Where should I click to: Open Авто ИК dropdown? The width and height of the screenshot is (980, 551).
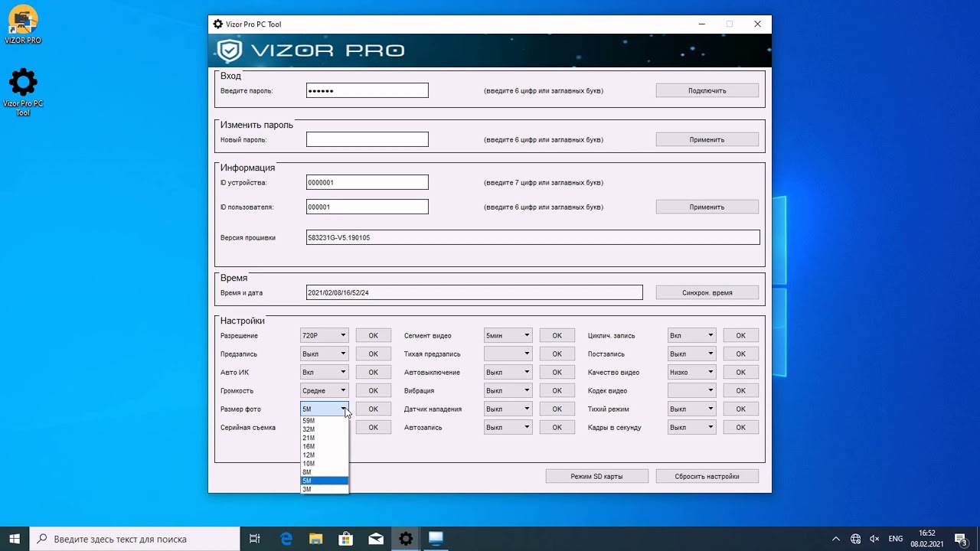pyautogui.click(x=325, y=372)
